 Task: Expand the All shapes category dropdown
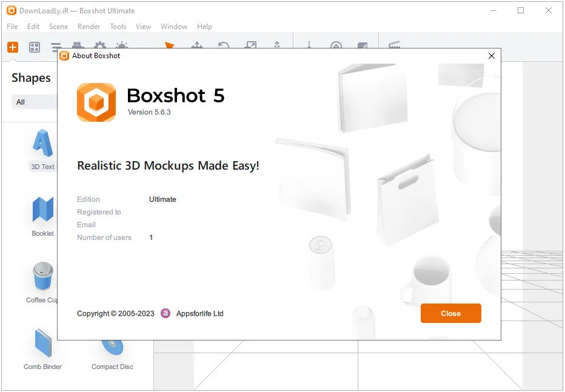click(x=34, y=102)
